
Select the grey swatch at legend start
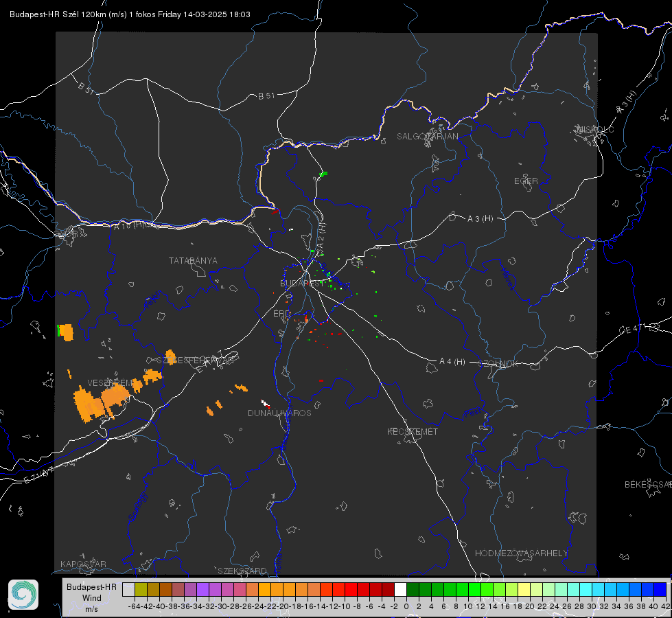coord(128,589)
